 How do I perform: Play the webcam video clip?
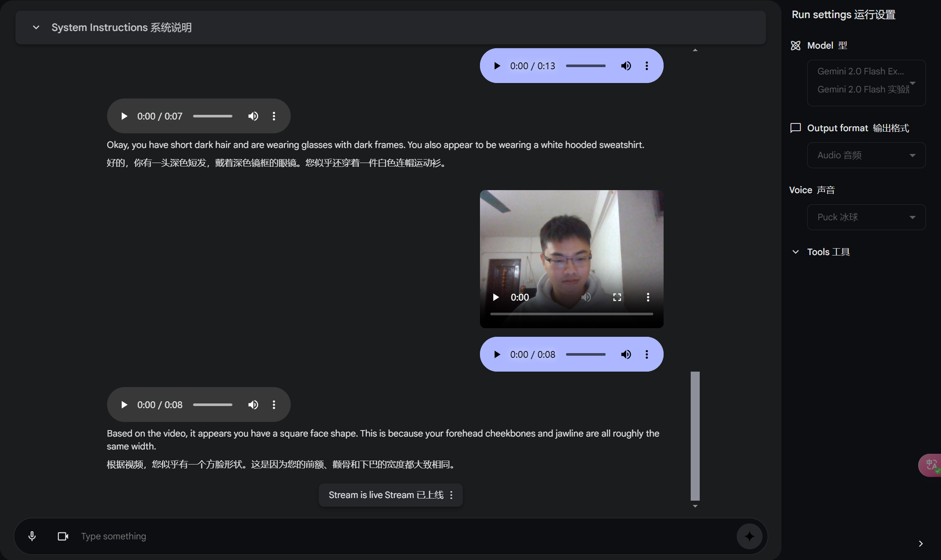pos(496,297)
